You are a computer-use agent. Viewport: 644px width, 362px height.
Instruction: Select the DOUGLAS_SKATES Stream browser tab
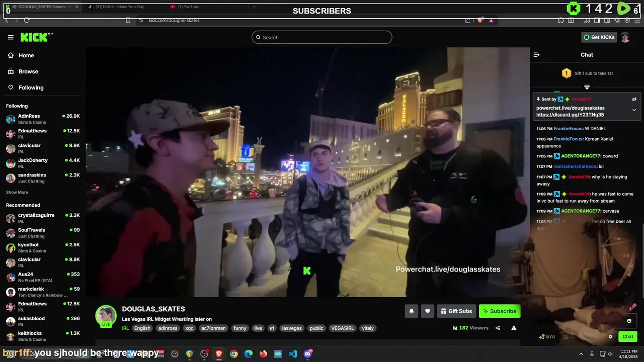(x=41, y=7)
